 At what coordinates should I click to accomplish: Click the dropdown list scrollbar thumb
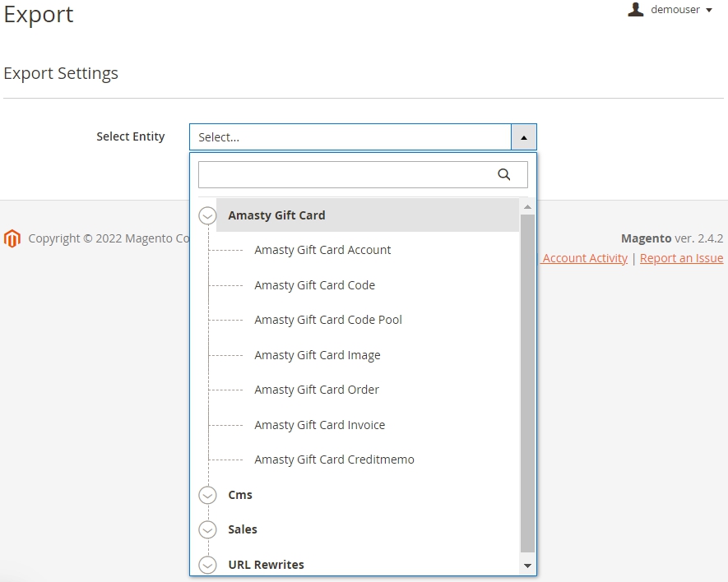click(x=527, y=383)
